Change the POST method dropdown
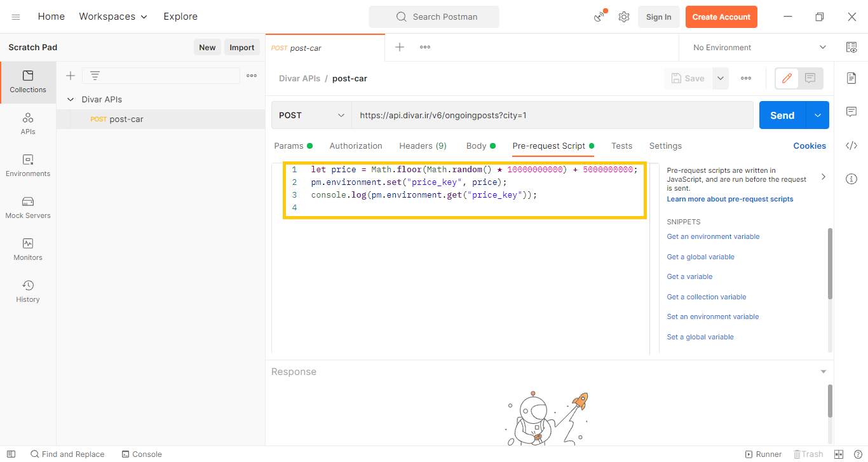This screenshot has height=462, width=868. pyautogui.click(x=311, y=115)
